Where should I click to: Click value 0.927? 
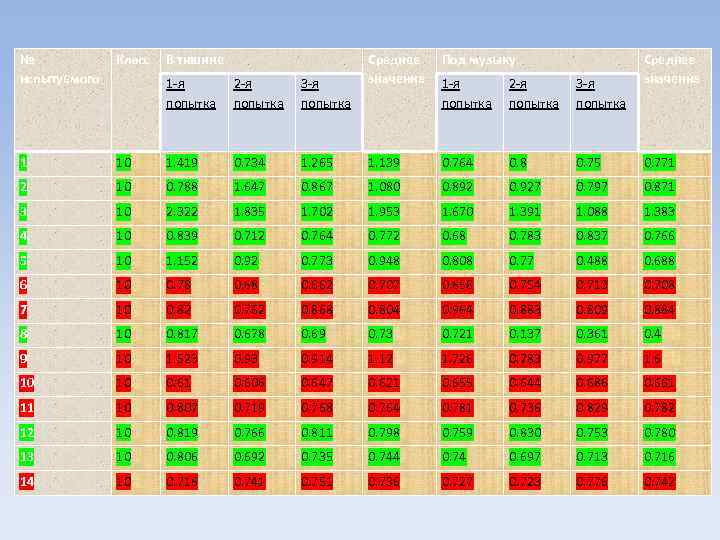(525, 187)
